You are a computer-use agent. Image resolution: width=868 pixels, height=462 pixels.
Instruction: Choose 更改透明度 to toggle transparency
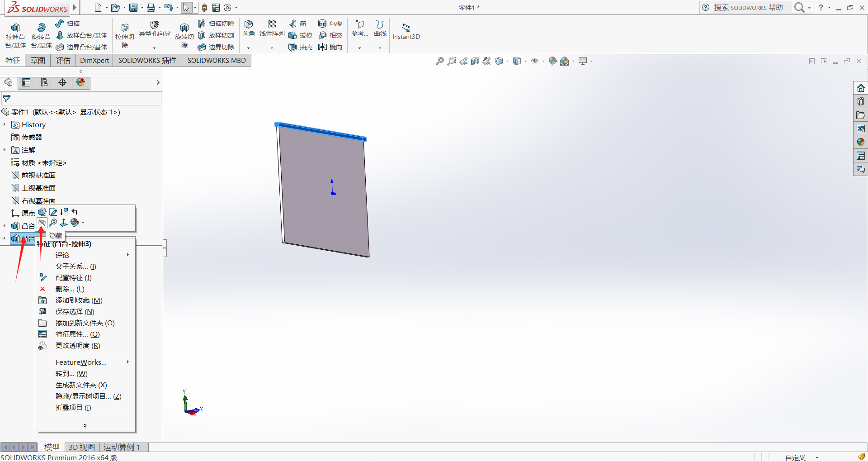point(78,346)
